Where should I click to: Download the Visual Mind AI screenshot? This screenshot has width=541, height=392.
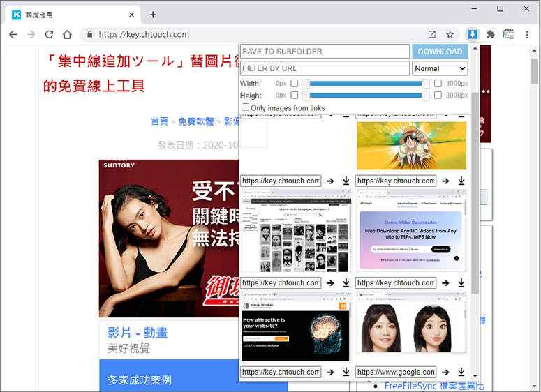coord(346,372)
